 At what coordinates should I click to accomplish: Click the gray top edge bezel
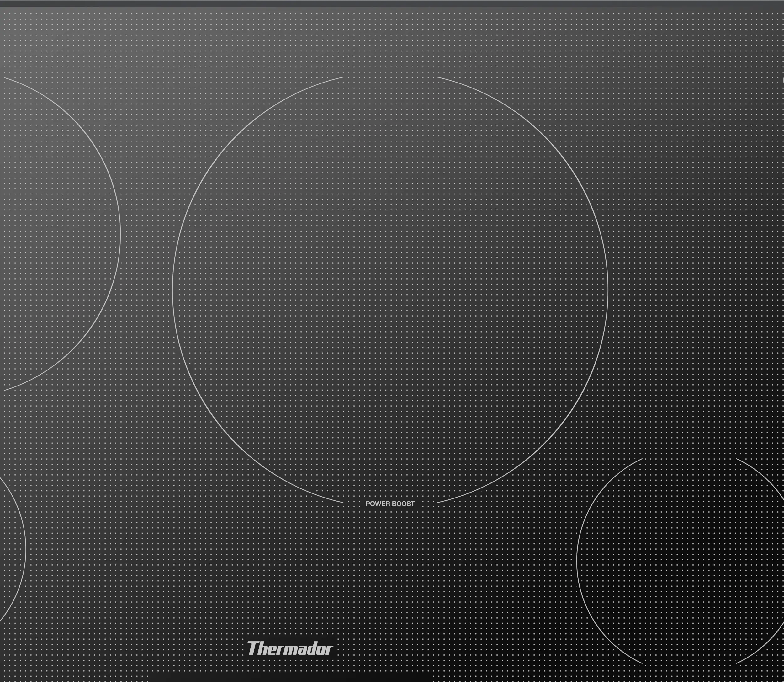pyautogui.click(x=392, y=3)
